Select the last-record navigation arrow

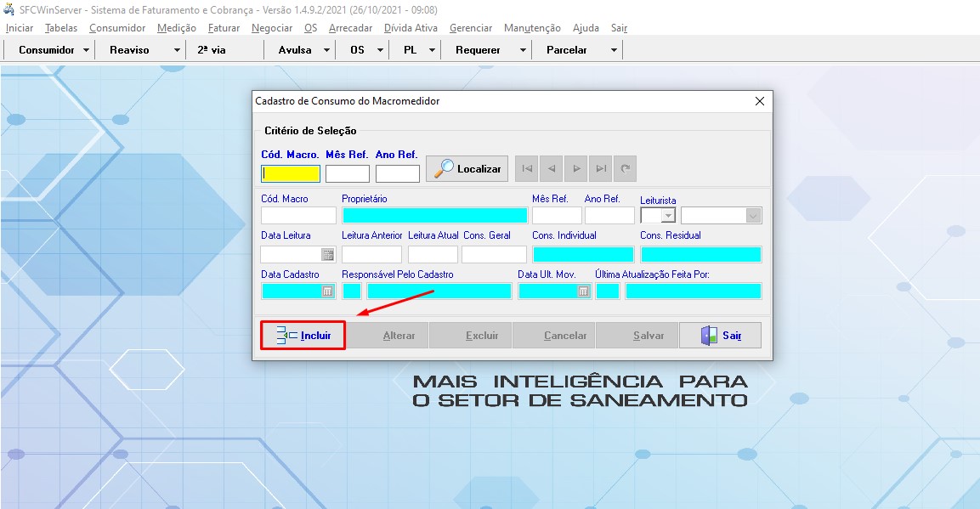tap(600, 168)
